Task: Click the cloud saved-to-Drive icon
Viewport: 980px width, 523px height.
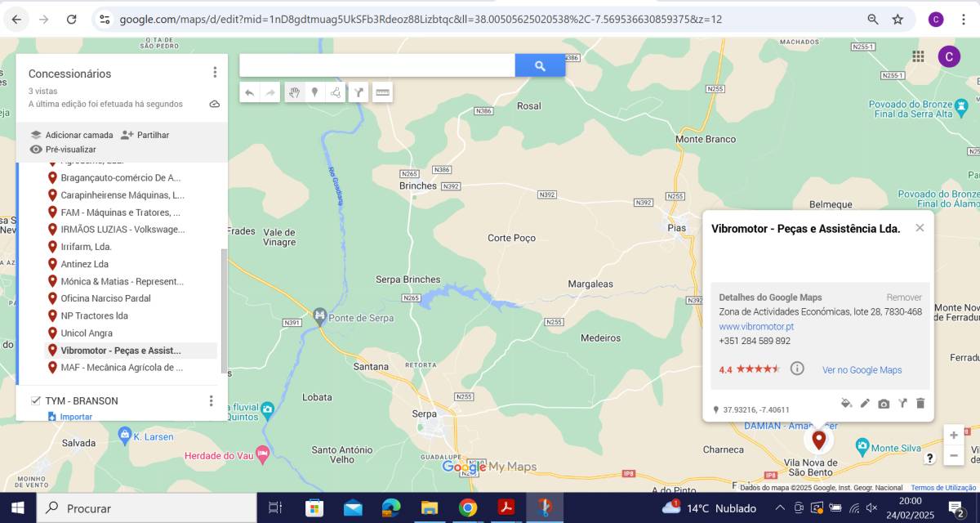Action: [x=214, y=104]
